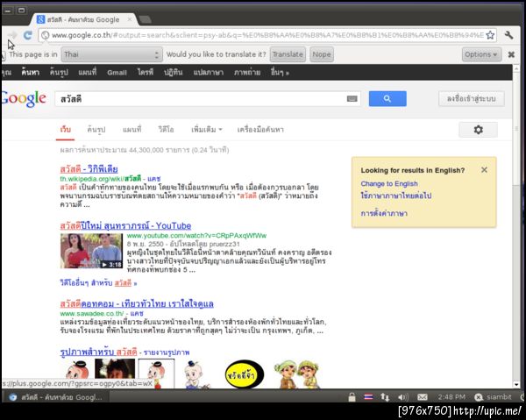Open the การตั้งค่าภาษา language settings link
This screenshot has width=526, height=420.
(384, 213)
